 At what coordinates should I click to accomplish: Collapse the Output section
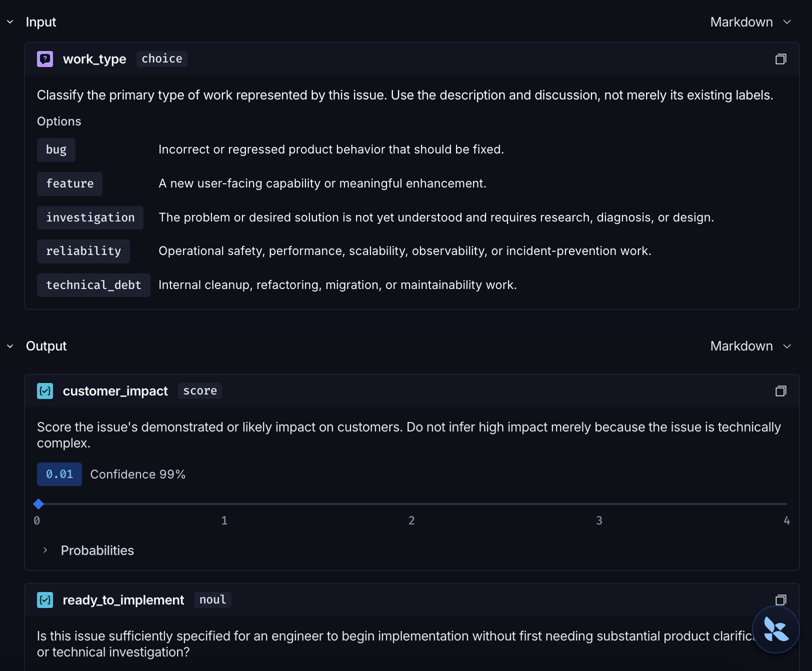pos(10,346)
